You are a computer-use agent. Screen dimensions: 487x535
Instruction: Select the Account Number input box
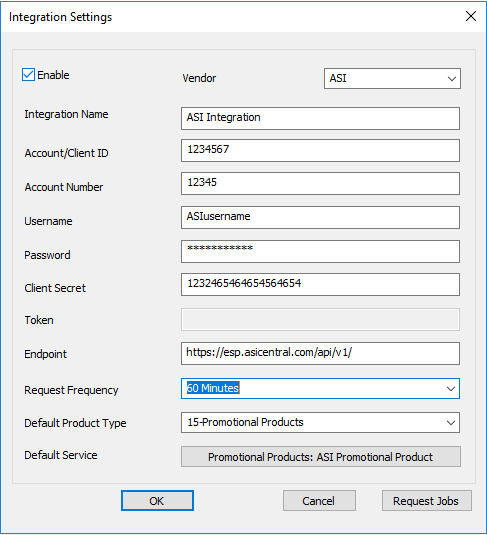[320, 184]
